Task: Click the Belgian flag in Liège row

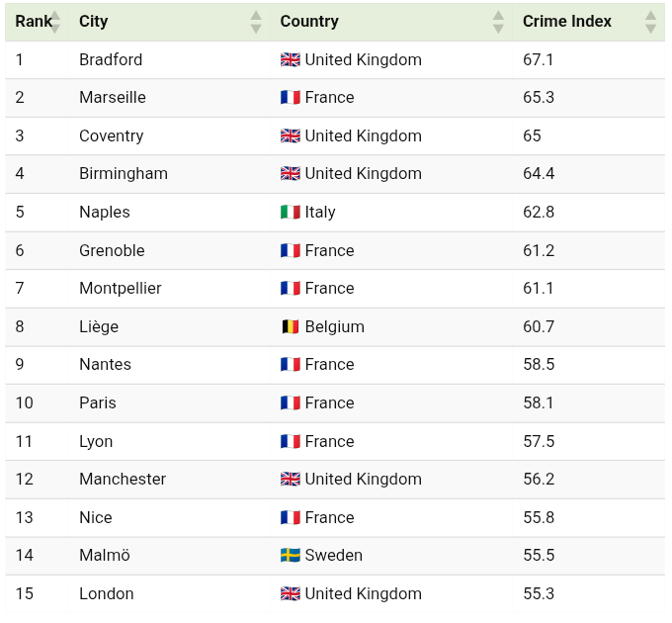Action: click(290, 327)
